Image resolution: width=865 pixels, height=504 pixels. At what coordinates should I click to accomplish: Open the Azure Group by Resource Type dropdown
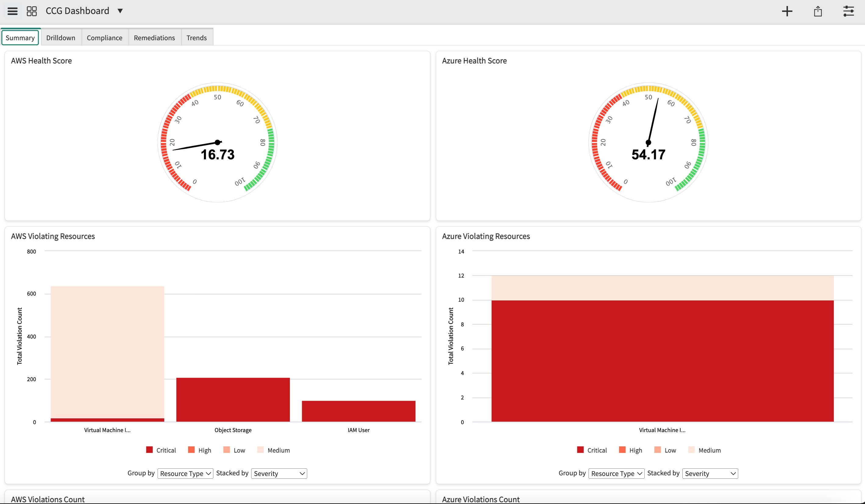617,473
